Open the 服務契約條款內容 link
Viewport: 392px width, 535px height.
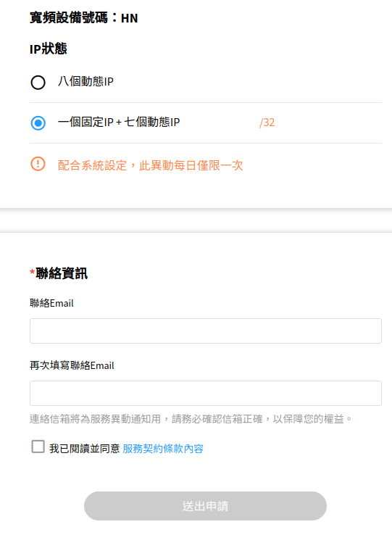pyautogui.click(x=163, y=448)
